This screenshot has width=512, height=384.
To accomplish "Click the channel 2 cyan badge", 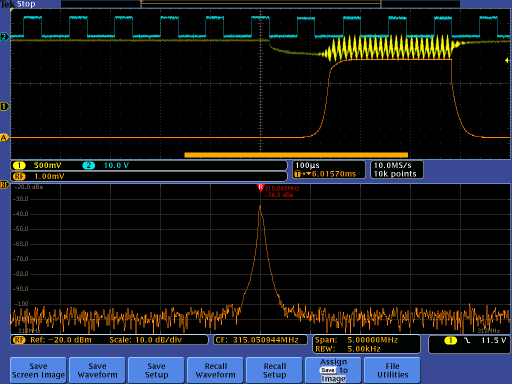I will [89, 165].
